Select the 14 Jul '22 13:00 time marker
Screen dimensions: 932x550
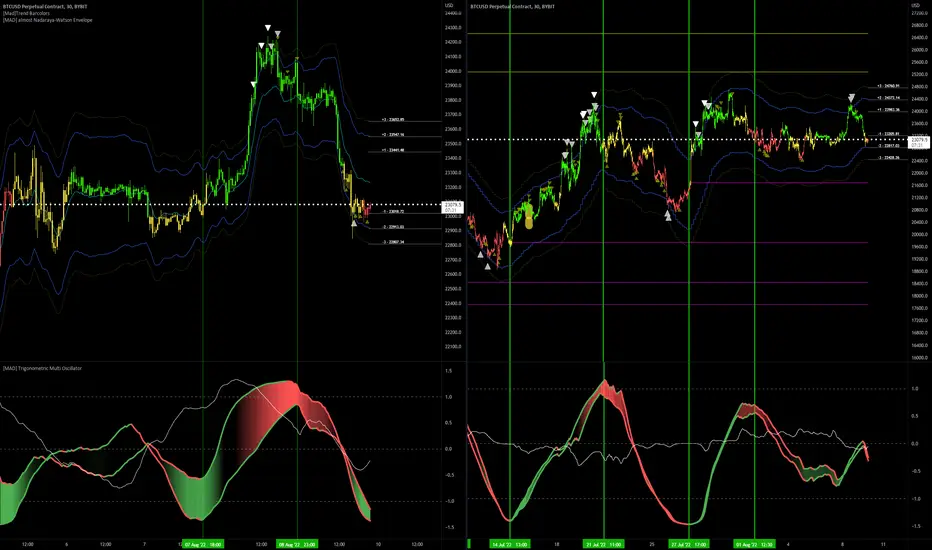(x=509, y=544)
